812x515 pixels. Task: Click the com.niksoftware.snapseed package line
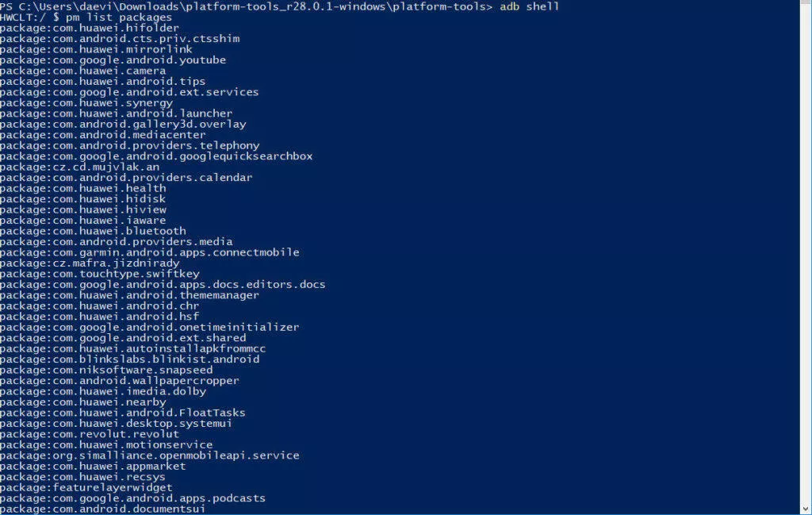[106, 370]
